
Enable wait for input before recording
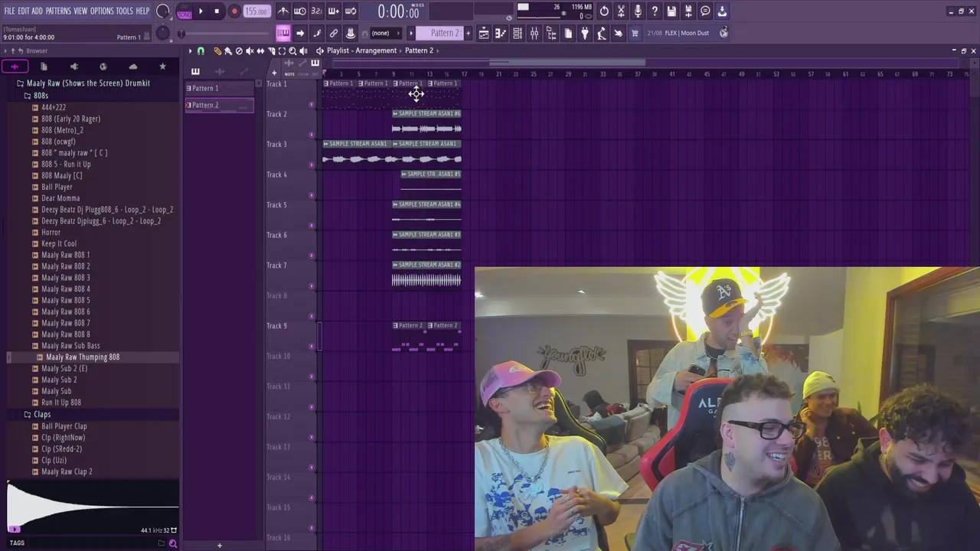pos(300,11)
